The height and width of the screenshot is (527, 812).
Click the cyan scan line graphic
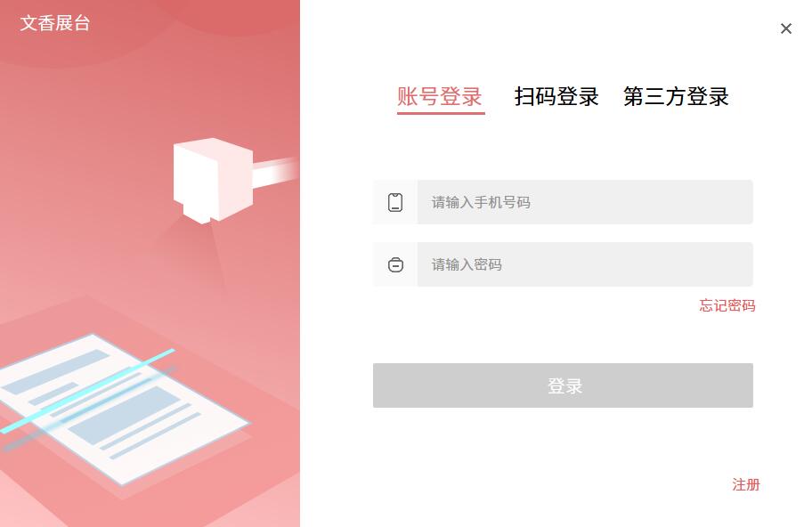pyautogui.click(x=87, y=391)
